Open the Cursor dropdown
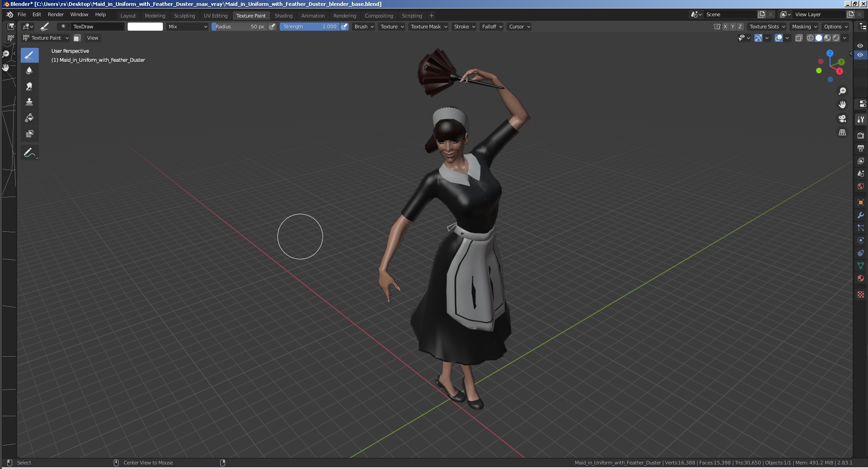Screen dimensions: 868x469 pyautogui.click(x=519, y=27)
